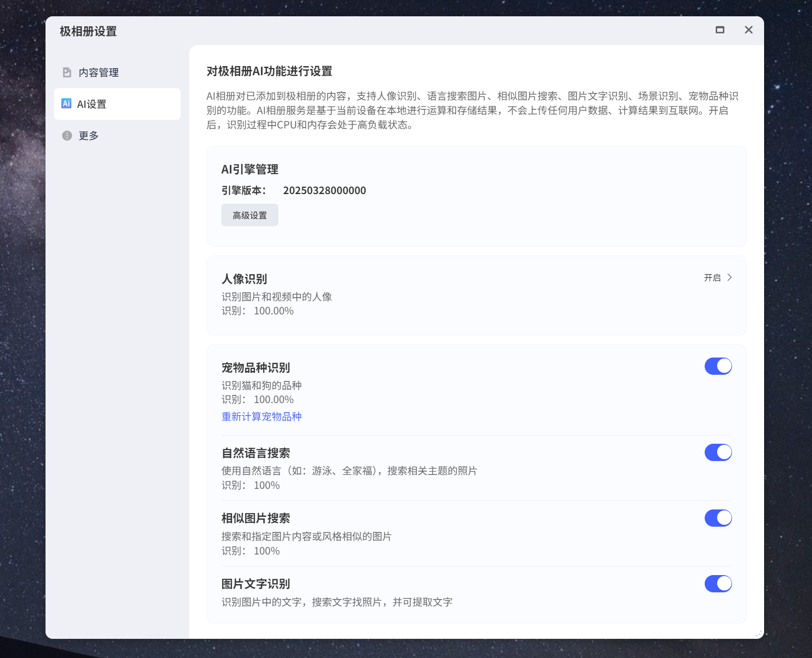The image size is (812, 658).
Task: Click the 极相册设置 window title
Action: click(88, 32)
